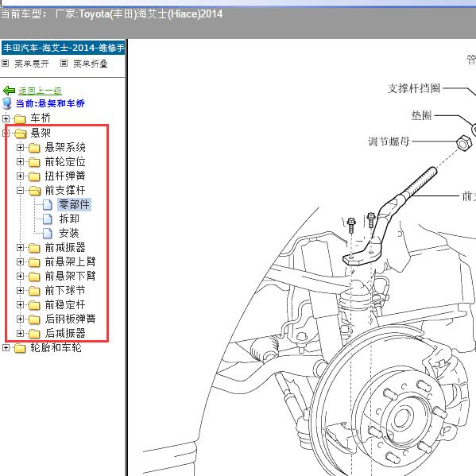Select the 后钢板弹簧 tree label
Viewport: 476px width, 476px height.
coord(71,319)
